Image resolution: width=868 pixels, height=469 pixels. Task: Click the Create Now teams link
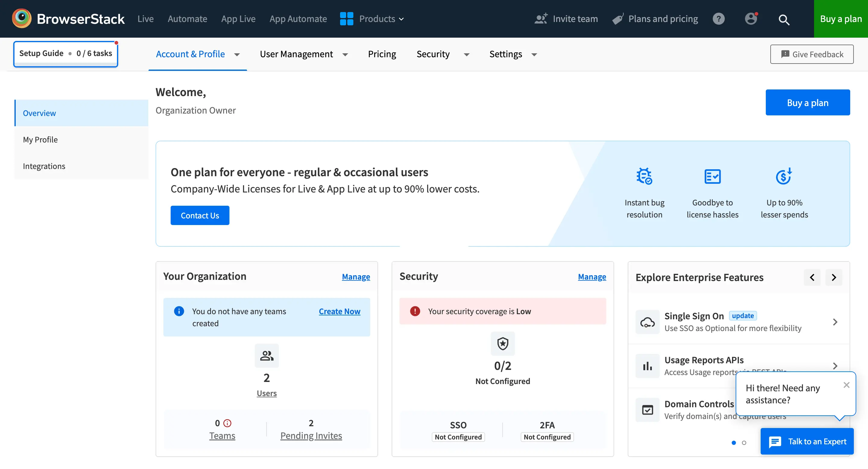[x=339, y=311]
